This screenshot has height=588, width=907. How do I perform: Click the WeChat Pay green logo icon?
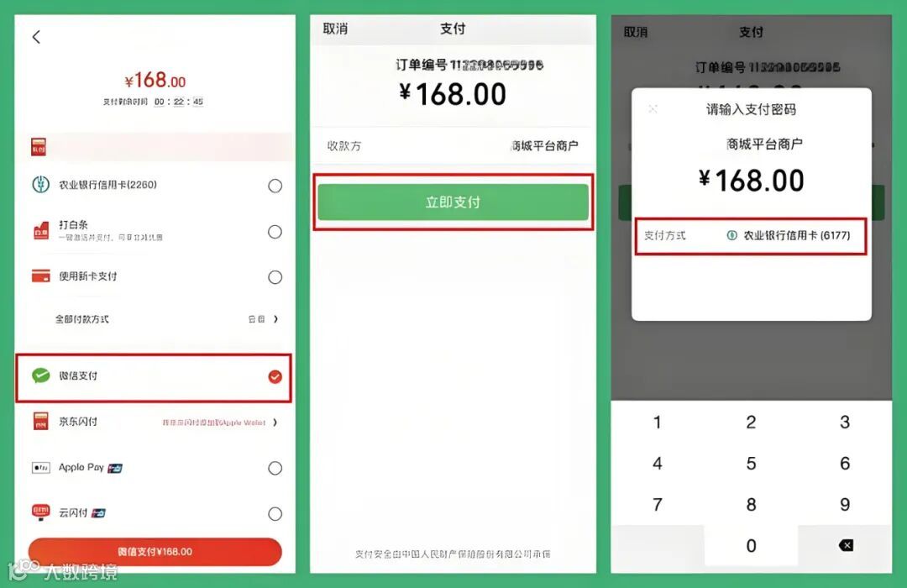(40, 375)
